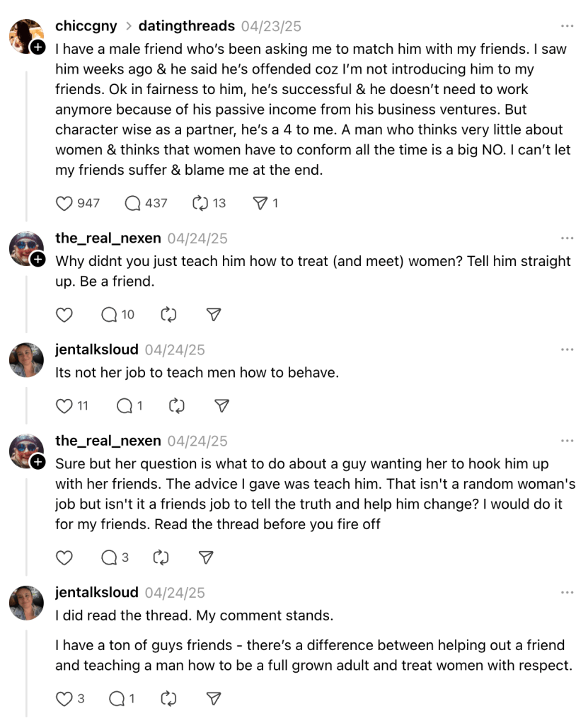This screenshot has width=588, height=723.
Task: Repost jentalksloud's "Its not her job" comment
Action: click(177, 405)
